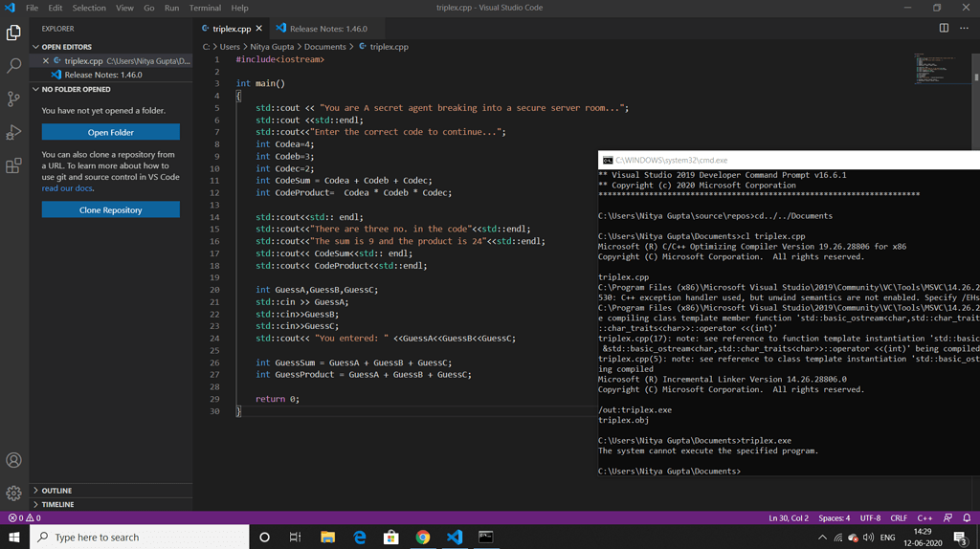Change the CRLF line ending setting
Image resolution: width=980 pixels, height=549 pixels.
pyautogui.click(x=898, y=518)
